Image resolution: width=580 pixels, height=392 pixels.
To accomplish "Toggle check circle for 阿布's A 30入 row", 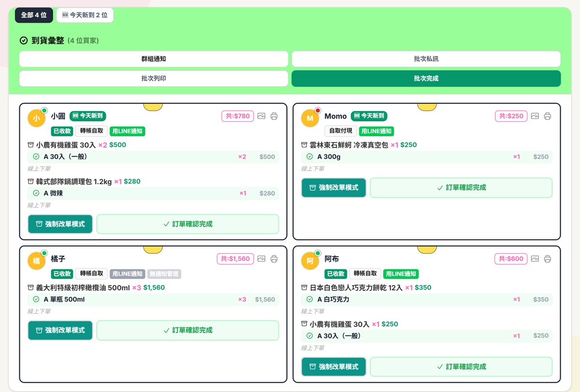I will point(310,335).
